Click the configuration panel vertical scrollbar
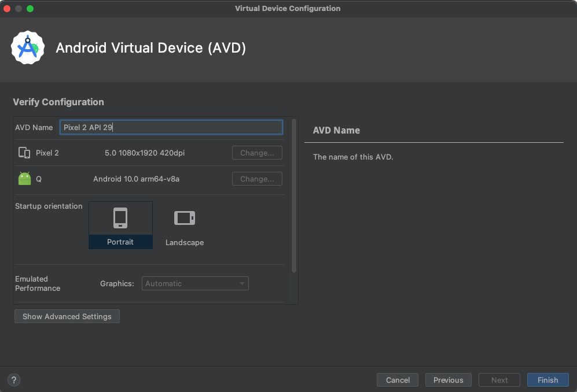Image resolution: width=577 pixels, height=392 pixels. click(293, 195)
